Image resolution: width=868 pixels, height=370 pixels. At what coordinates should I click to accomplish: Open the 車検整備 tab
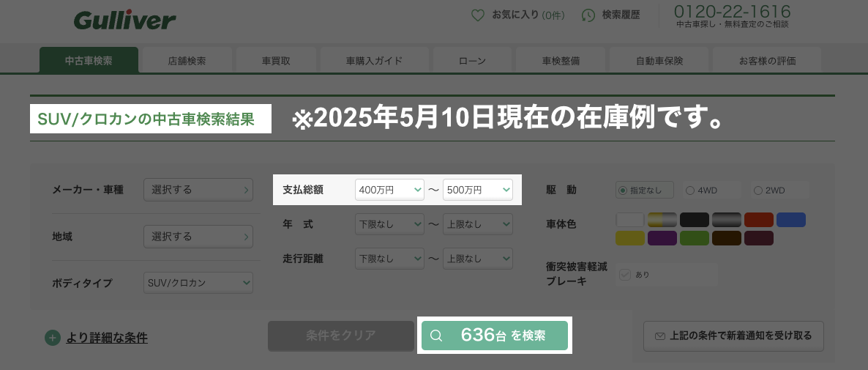tap(561, 60)
